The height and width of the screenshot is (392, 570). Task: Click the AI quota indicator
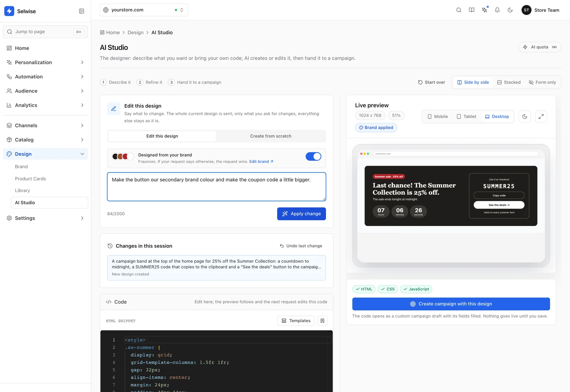coord(540,47)
